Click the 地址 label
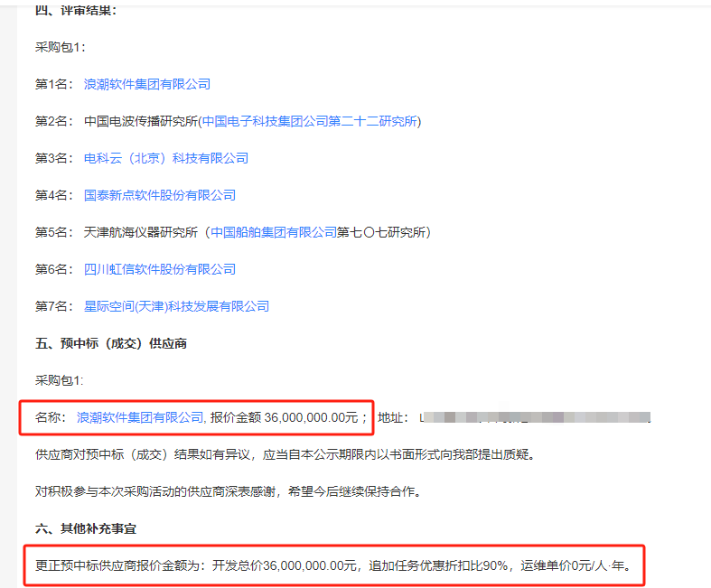The image size is (711, 588). [x=393, y=417]
